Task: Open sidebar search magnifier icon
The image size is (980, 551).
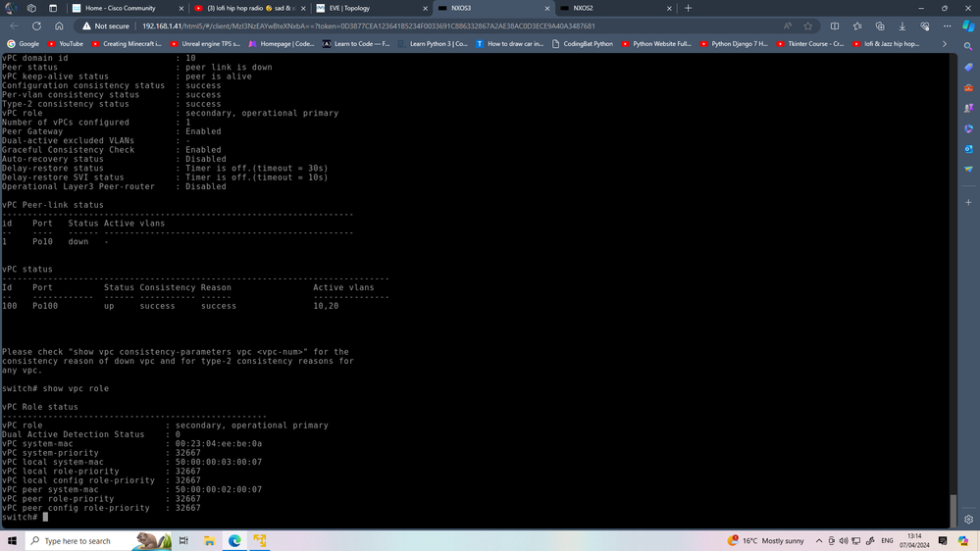Action: pos(968,47)
